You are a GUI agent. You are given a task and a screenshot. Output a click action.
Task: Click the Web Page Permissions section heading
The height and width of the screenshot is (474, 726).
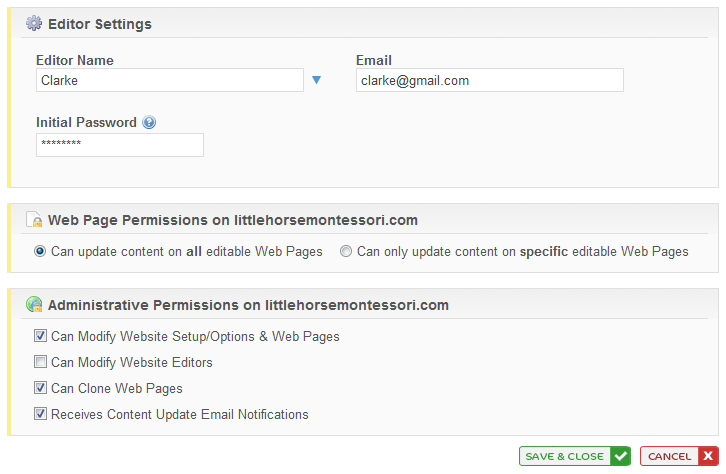point(233,220)
